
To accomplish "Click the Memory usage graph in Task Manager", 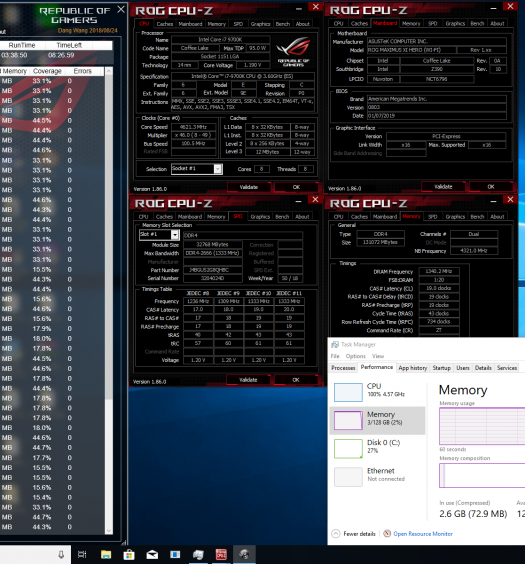I will pos(482,426).
